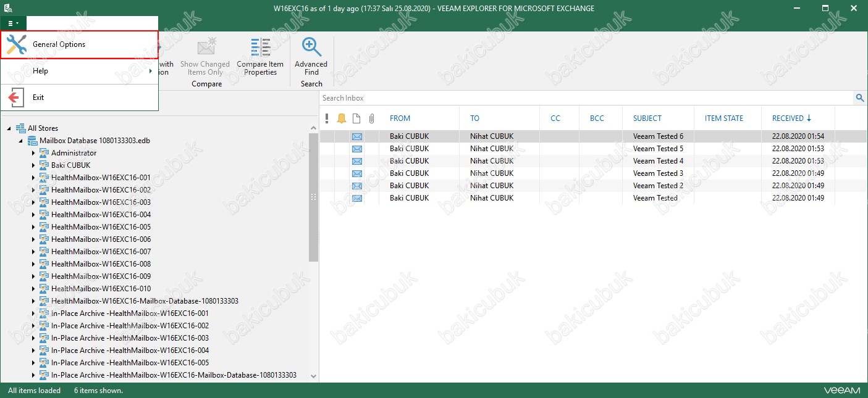This screenshot has height=398, width=868.
Task: Click the tree scrollbar down arrow
Action: pyautogui.click(x=313, y=376)
